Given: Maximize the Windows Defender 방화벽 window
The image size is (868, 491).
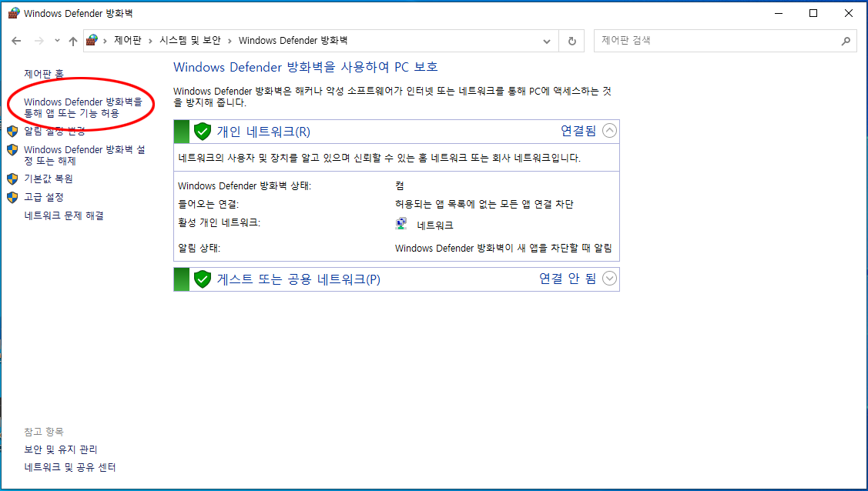Looking at the screenshot, I should [813, 13].
